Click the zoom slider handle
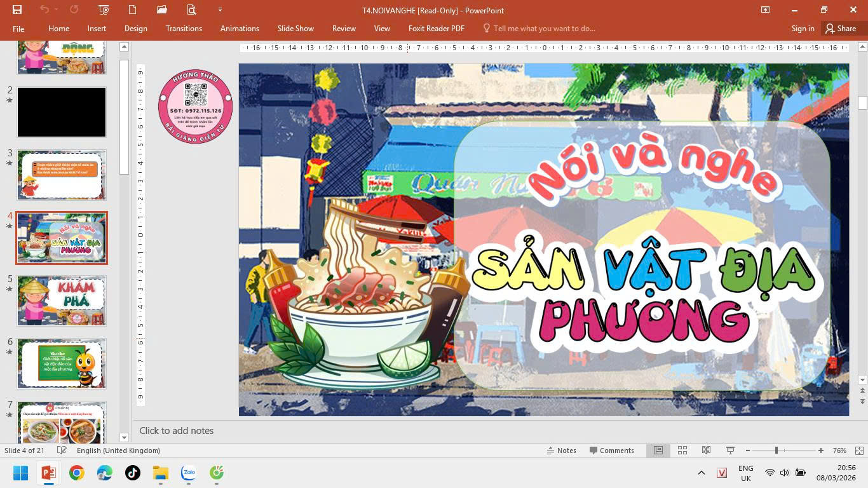The height and width of the screenshot is (488, 868). (x=776, y=451)
